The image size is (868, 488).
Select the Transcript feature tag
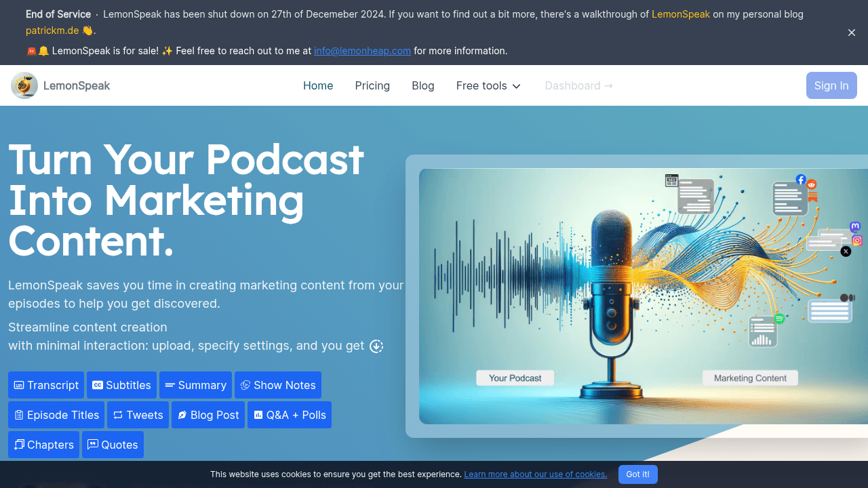[46, 385]
